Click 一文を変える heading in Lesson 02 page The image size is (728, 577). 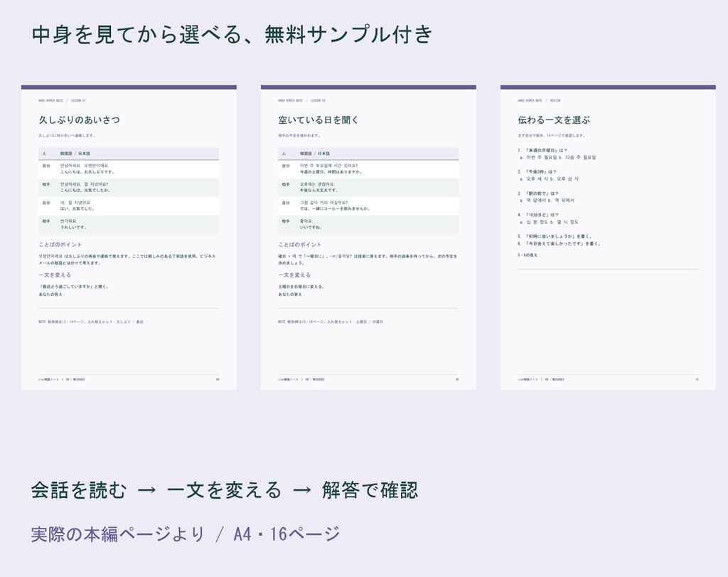(x=294, y=275)
